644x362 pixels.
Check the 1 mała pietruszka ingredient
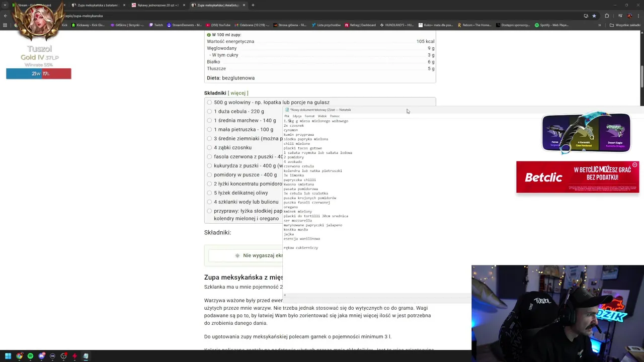click(209, 129)
